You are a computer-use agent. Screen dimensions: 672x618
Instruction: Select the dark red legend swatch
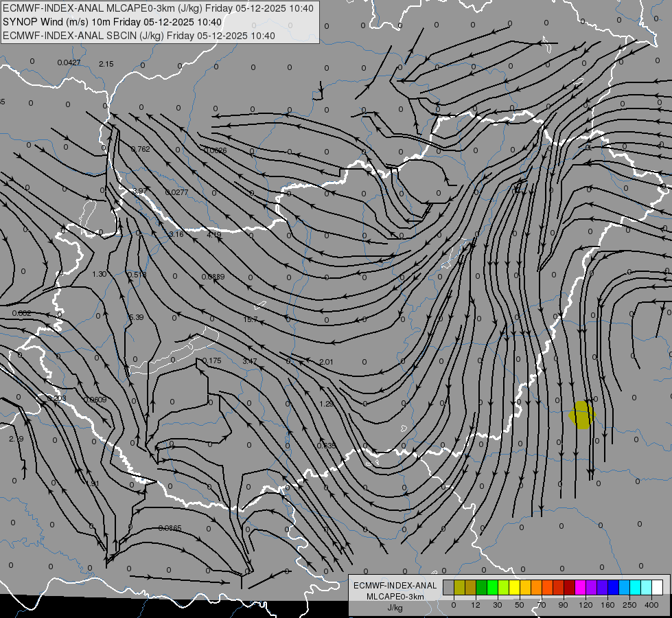coord(569,587)
